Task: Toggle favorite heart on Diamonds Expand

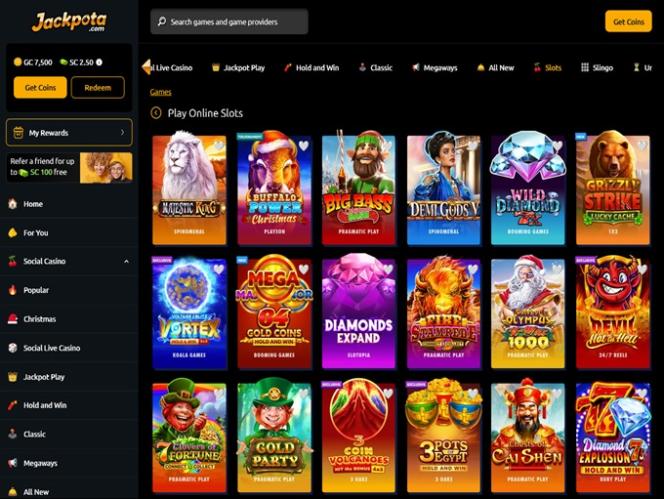Action: 388,269
